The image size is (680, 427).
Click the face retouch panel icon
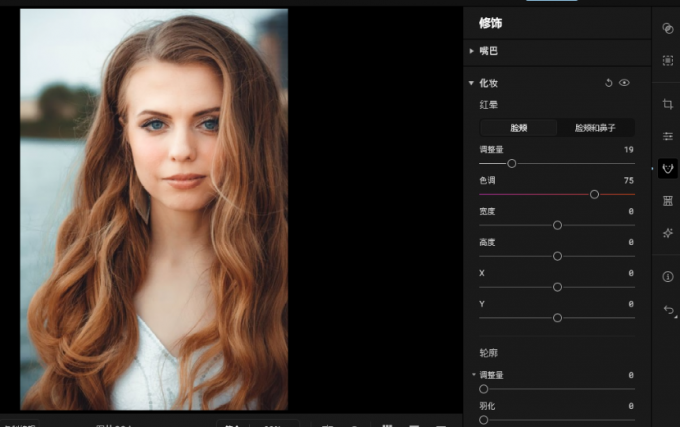point(667,168)
